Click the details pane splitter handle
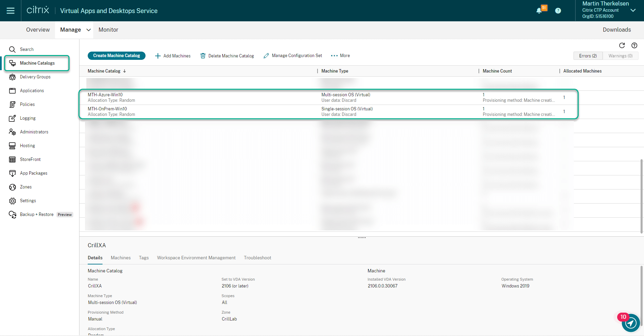This screenshot has height=336, width=644. tap(362, 238)
